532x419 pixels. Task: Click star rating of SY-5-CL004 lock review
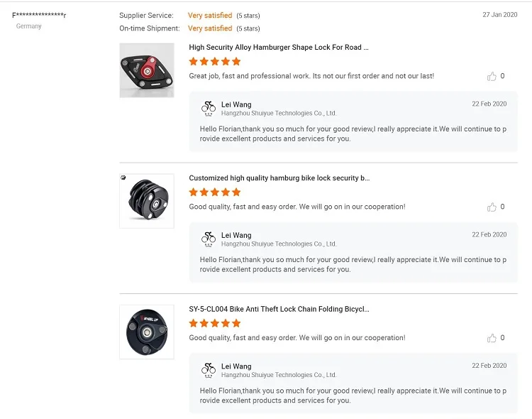[x=215, y=323]
